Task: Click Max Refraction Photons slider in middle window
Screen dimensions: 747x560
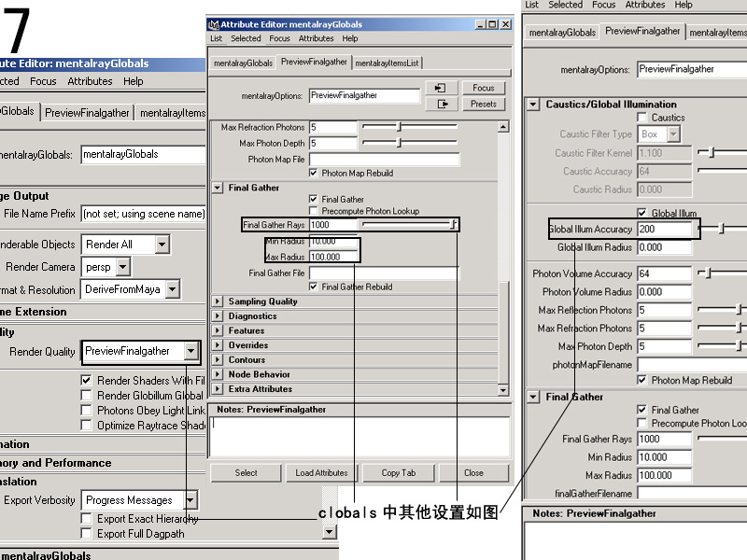Action: pos(409,127)
